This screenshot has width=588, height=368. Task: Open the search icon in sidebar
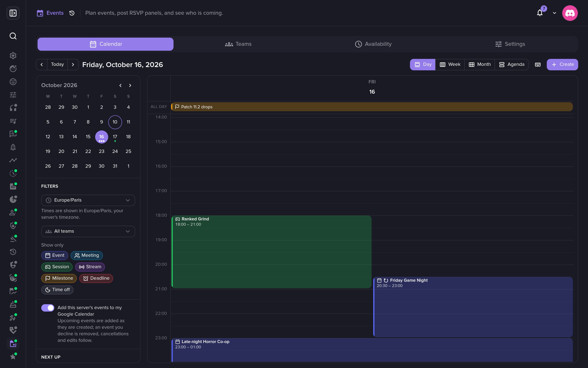pyautogui.click(x=13, y=36)
